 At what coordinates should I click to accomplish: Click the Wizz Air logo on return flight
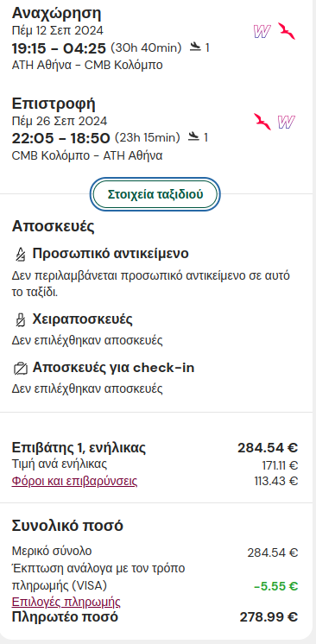pos(287,122)
